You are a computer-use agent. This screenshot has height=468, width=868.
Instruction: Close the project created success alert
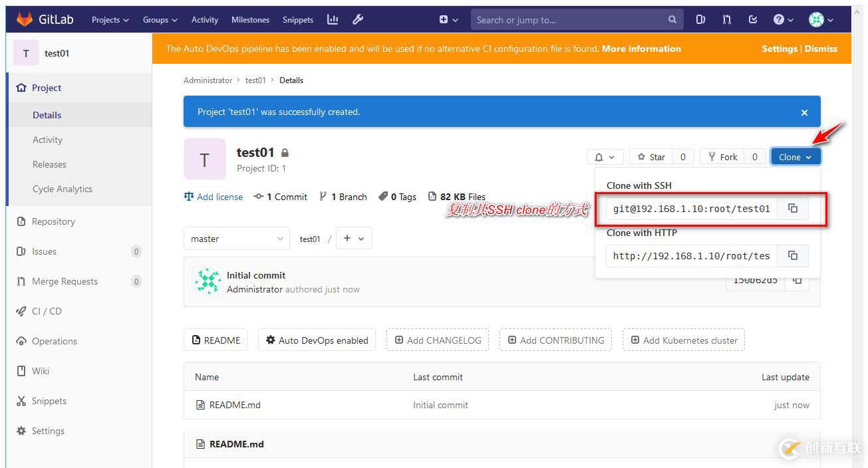tap(804, 112)
